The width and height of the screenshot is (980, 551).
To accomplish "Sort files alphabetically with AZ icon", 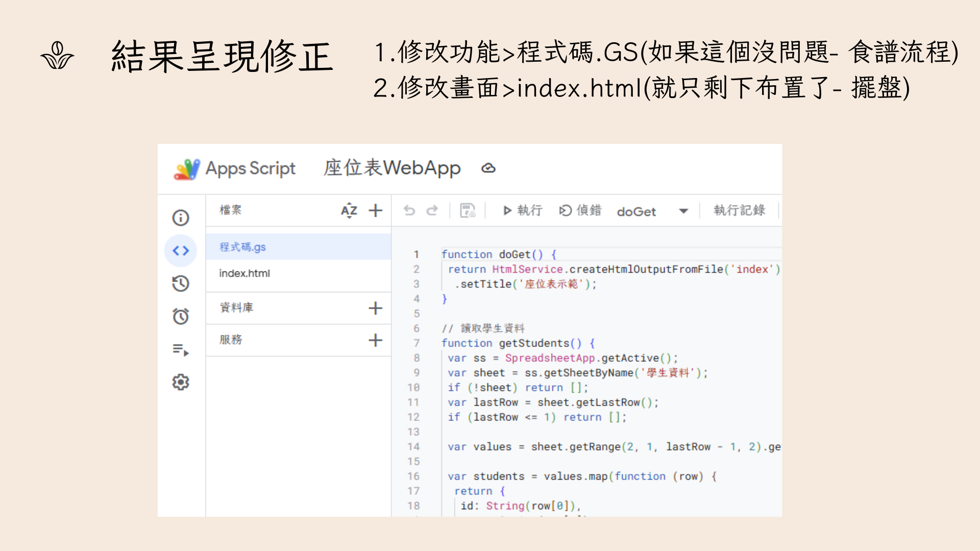I will (349, 210).
